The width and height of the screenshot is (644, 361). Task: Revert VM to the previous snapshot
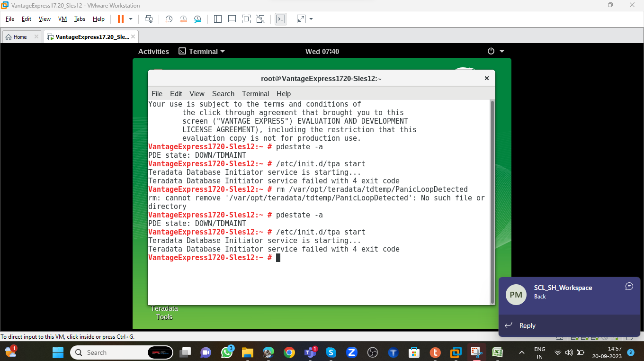click(x=183, y=19)
